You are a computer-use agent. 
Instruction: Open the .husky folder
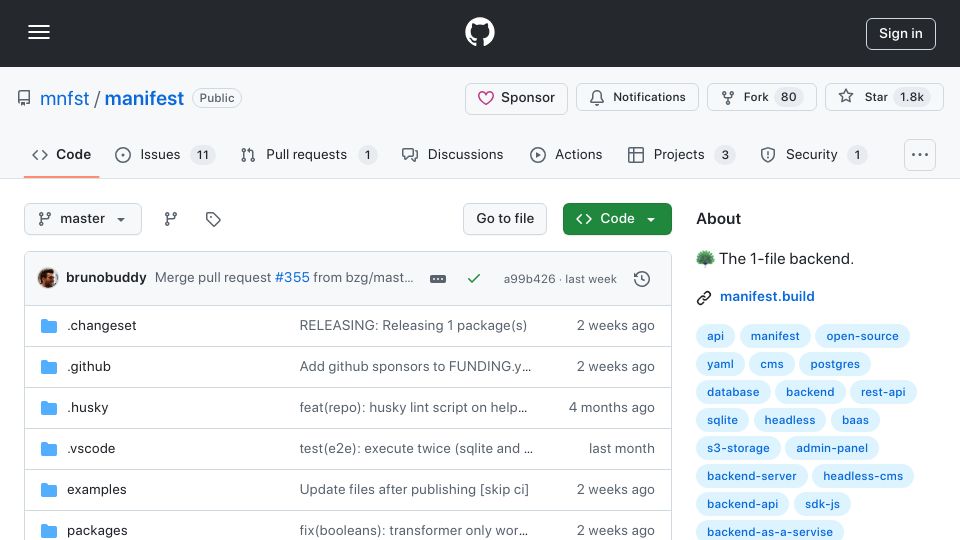point(88,408)
